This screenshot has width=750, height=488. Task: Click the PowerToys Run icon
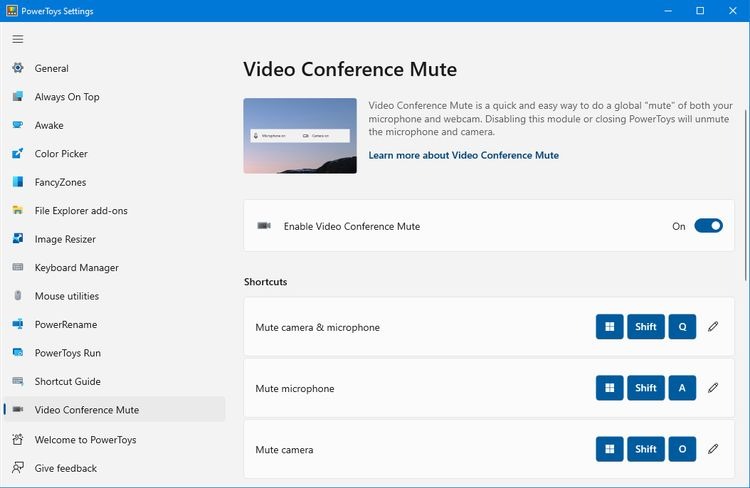click(18, 353)
